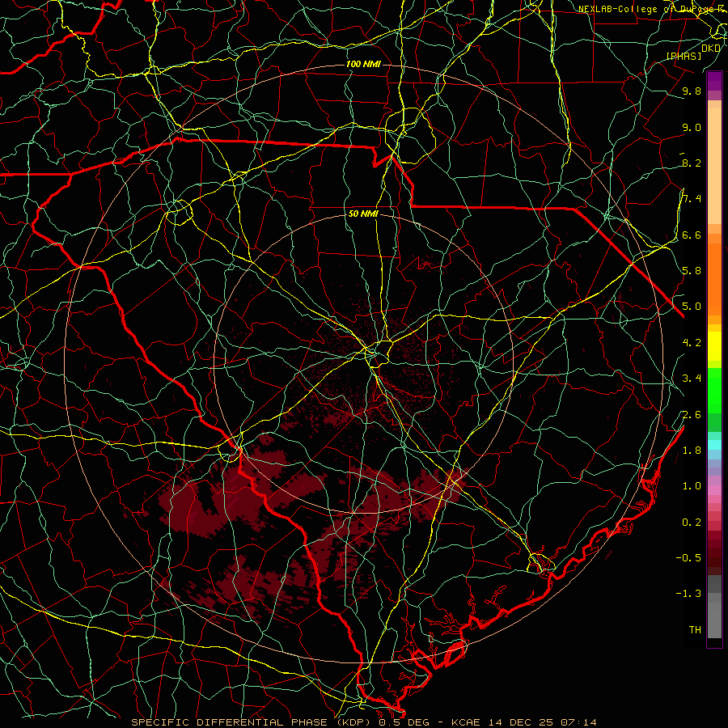Click the 3.4 legend value
The image size is (728, 728).
(692, 379)
